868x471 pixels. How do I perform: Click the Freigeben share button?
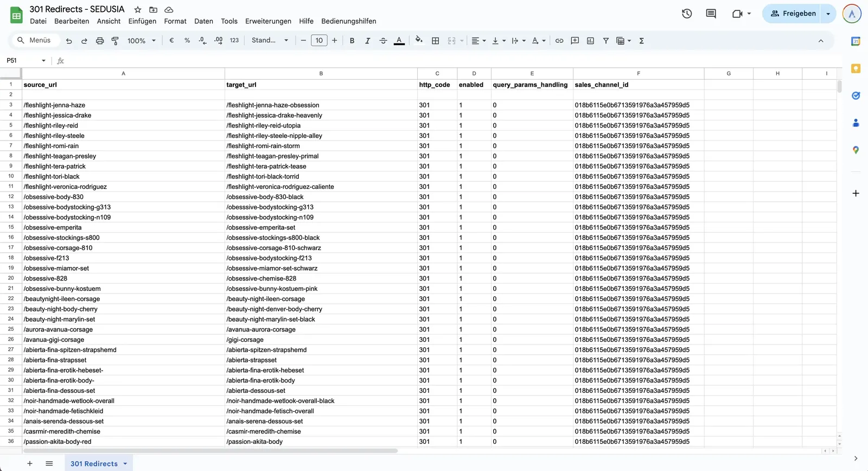click(793, 14)
